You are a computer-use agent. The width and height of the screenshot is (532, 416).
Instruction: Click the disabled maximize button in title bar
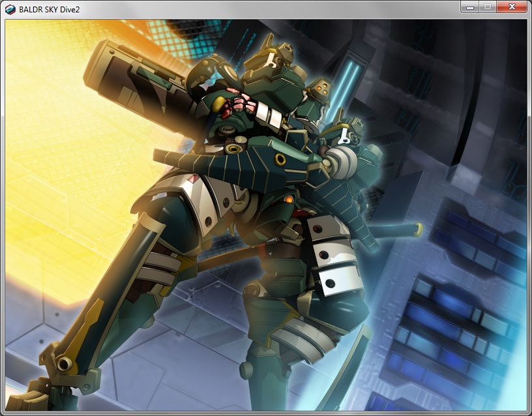(x=488, y=7)
